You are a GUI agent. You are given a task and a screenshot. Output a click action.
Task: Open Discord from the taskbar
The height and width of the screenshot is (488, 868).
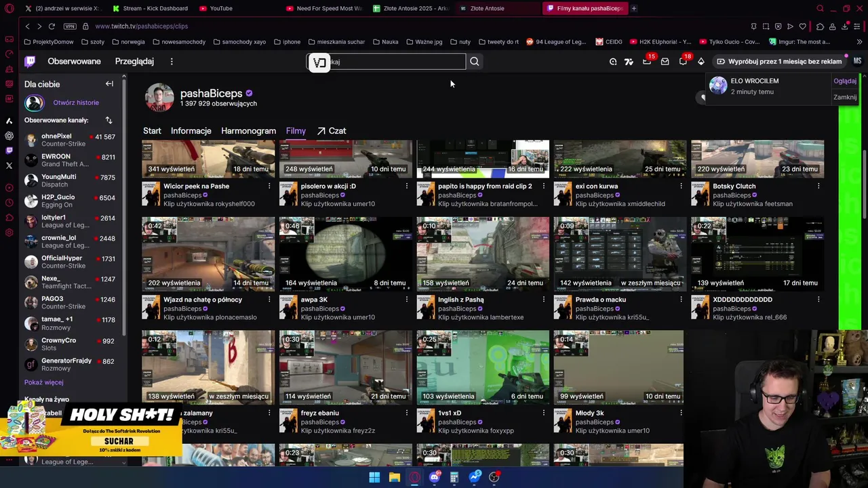pyautogui.click(x=434, y=477)
